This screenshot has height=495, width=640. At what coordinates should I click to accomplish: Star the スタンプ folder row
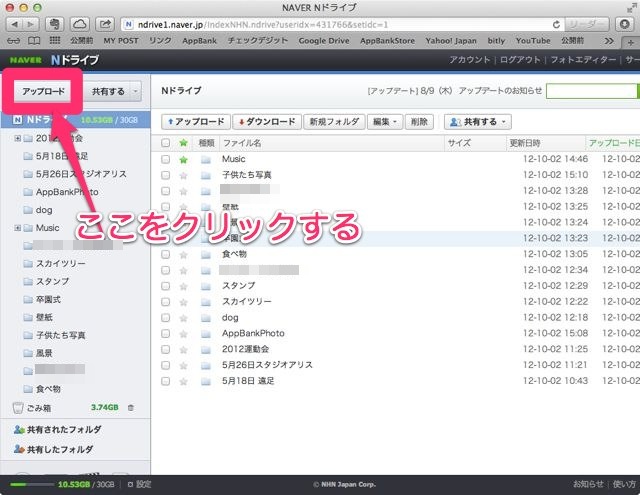click(x=184, y=286)
